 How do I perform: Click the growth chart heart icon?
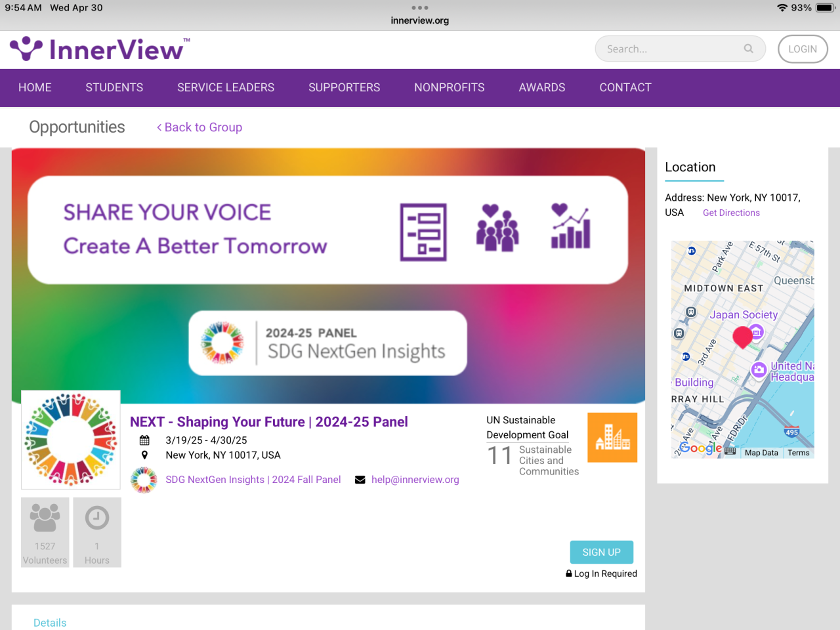pyautogui.click(x=570, y=226)
